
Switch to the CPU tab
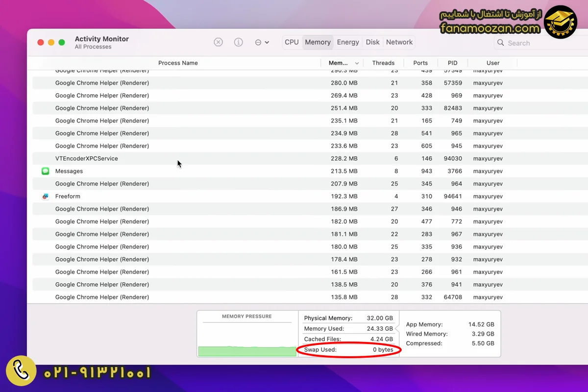[292, 42]
